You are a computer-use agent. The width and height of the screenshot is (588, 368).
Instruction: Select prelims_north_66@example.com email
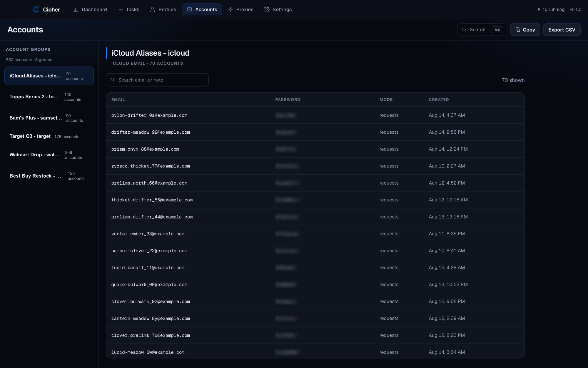click(x=149, y=183)
